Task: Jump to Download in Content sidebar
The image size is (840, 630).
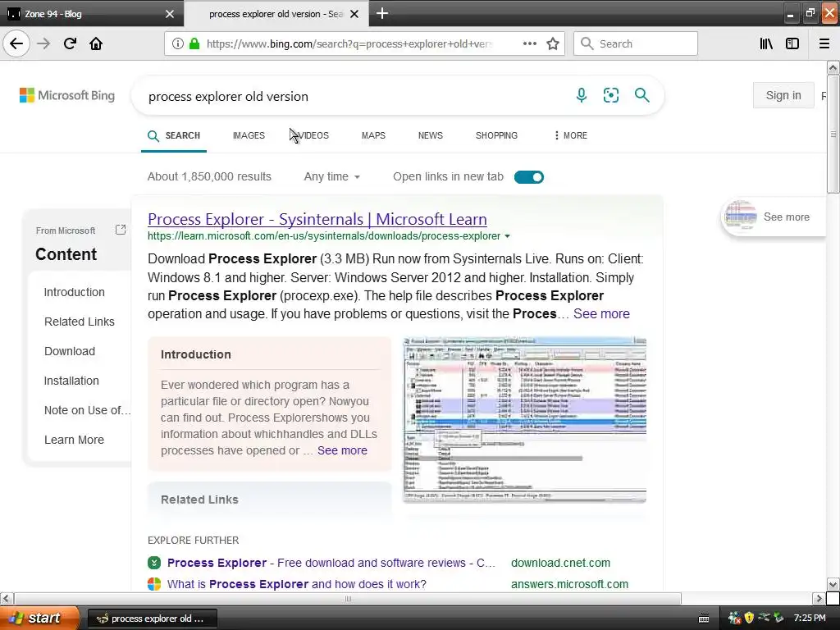Action: tap(70, 351)
